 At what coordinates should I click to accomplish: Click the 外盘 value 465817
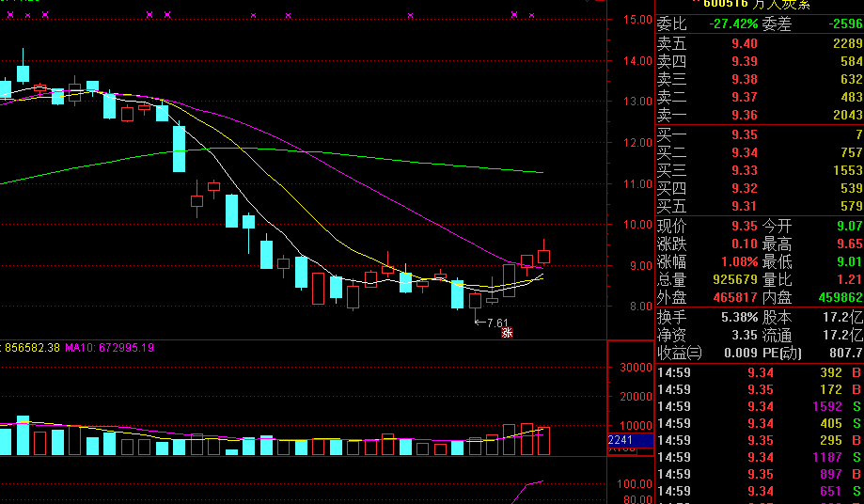click(735, 297)
